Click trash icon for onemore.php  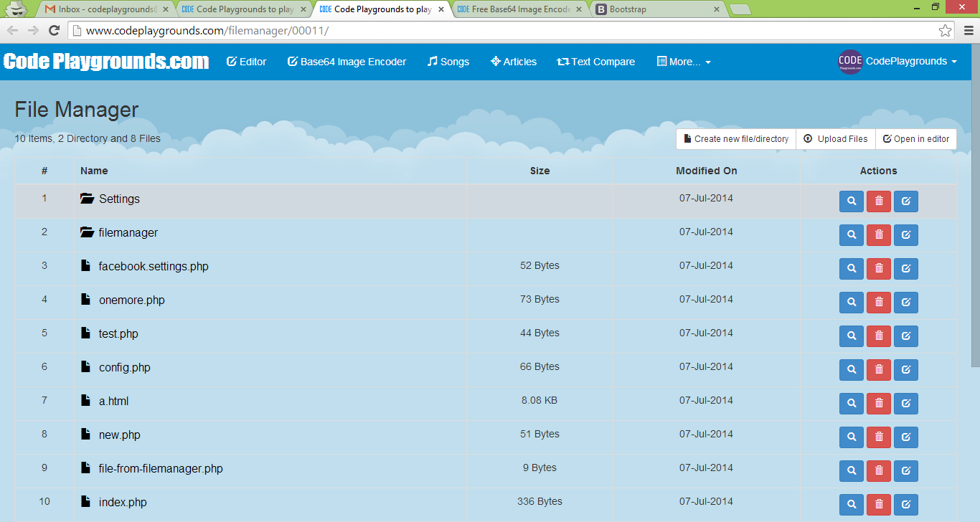[878, 303]
